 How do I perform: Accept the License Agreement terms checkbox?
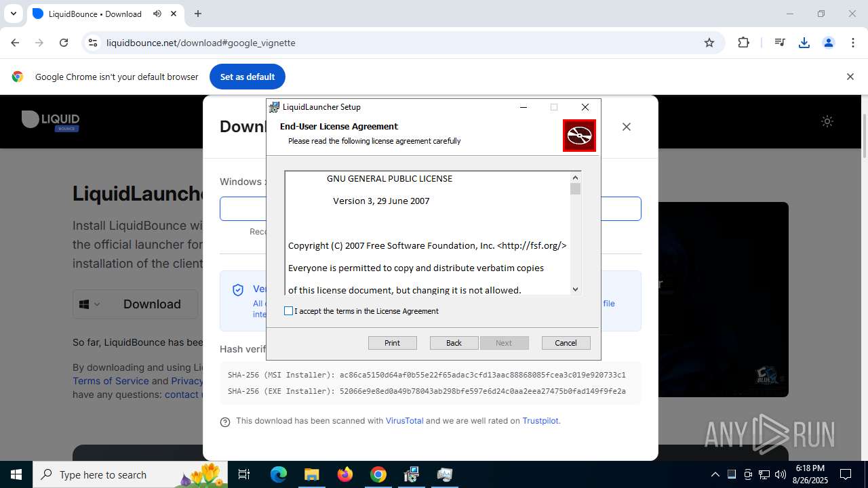(x=289, y=311)
